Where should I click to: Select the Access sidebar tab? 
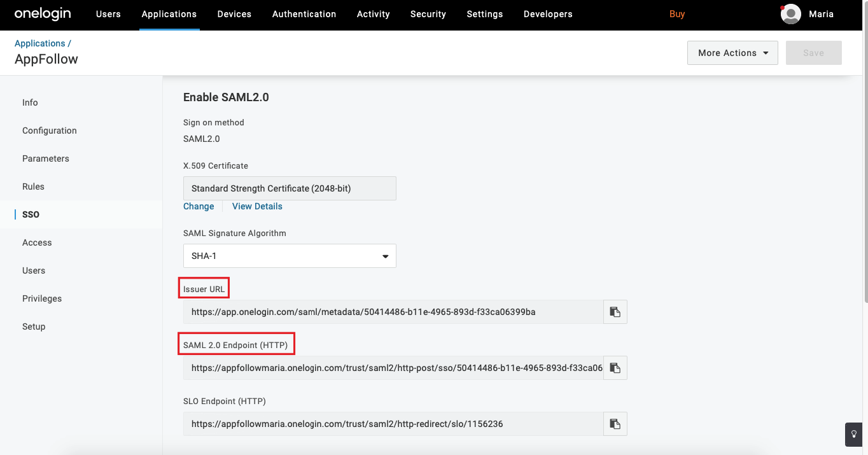pyautogui.click(x=37, y=242)
